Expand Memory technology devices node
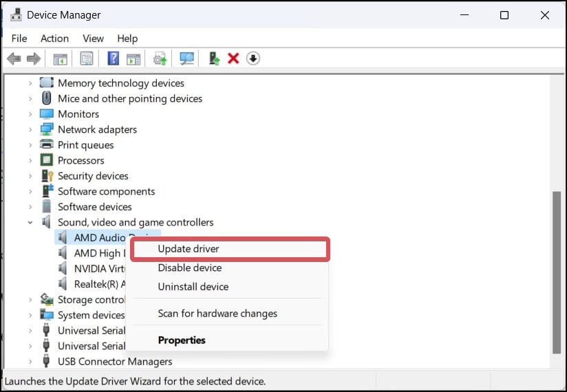The image size is (567, 392). point(30,83)
